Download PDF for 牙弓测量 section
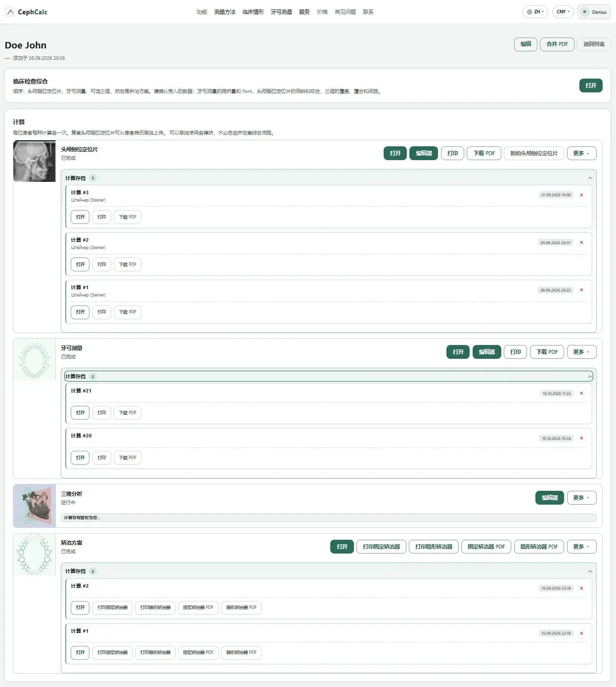 [x=547, y=352]
